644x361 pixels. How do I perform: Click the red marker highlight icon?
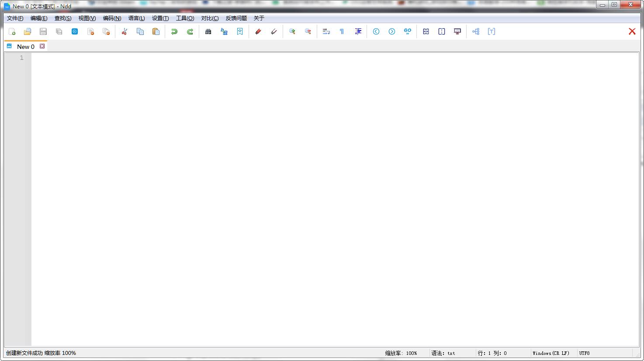(258, 31)
